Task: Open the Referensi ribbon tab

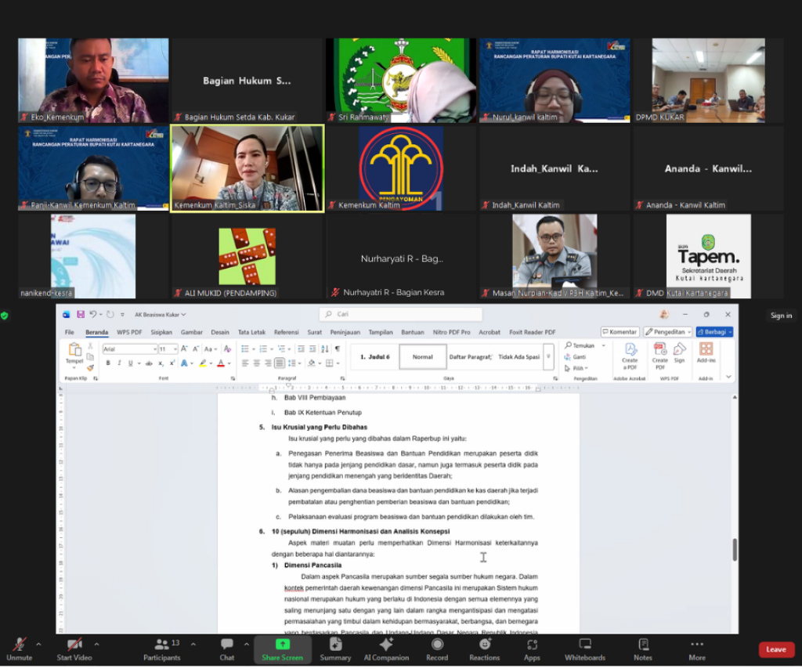Action: (x=286, y=332)
